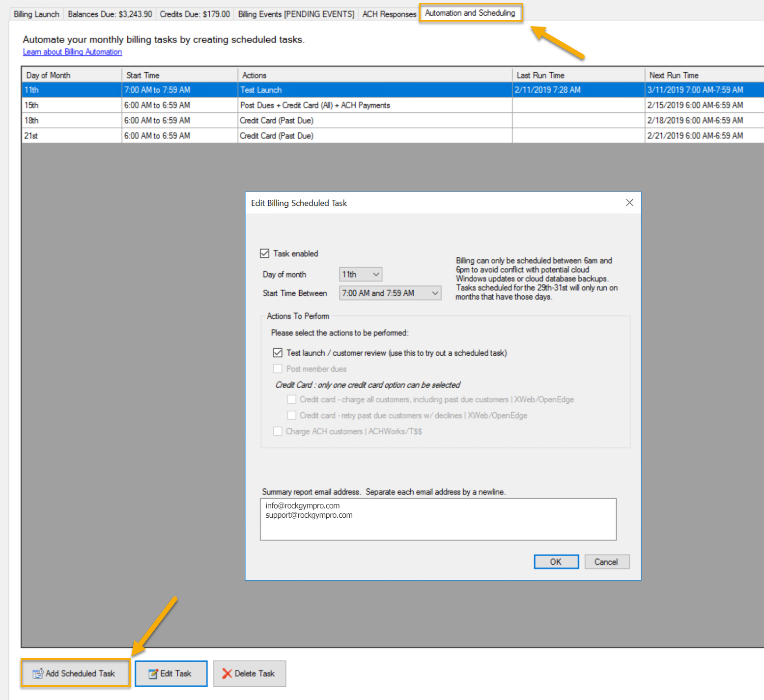
Task: Open Billing Events [PENDING EVENTS] tab
Action: pyautogui.click(x=296, y=14)
